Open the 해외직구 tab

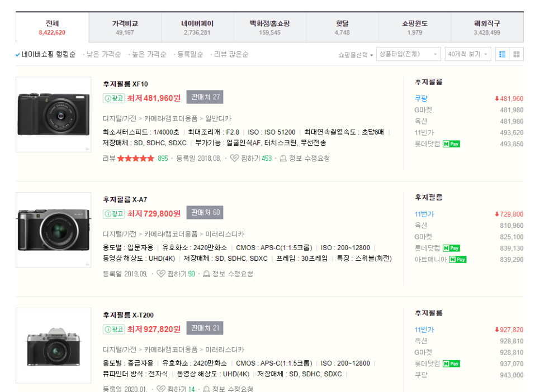(487, 27)
